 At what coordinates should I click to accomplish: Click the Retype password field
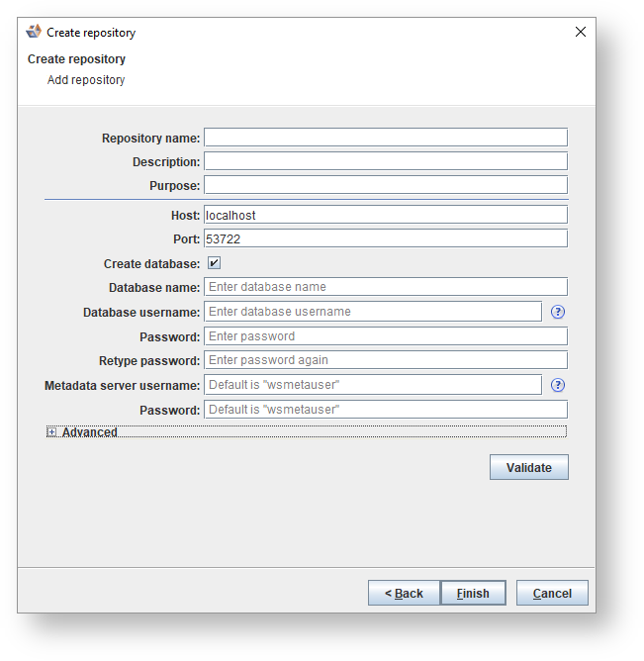coord(386,360)
